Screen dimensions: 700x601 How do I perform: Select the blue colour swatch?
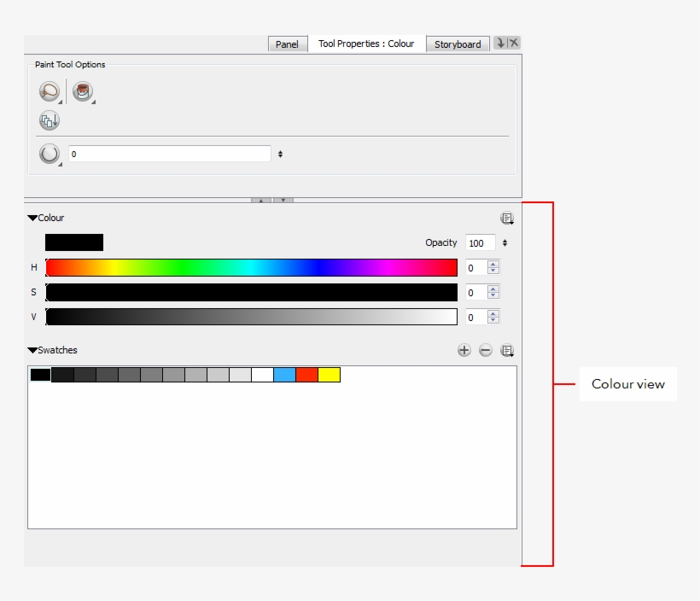[285, 374]
